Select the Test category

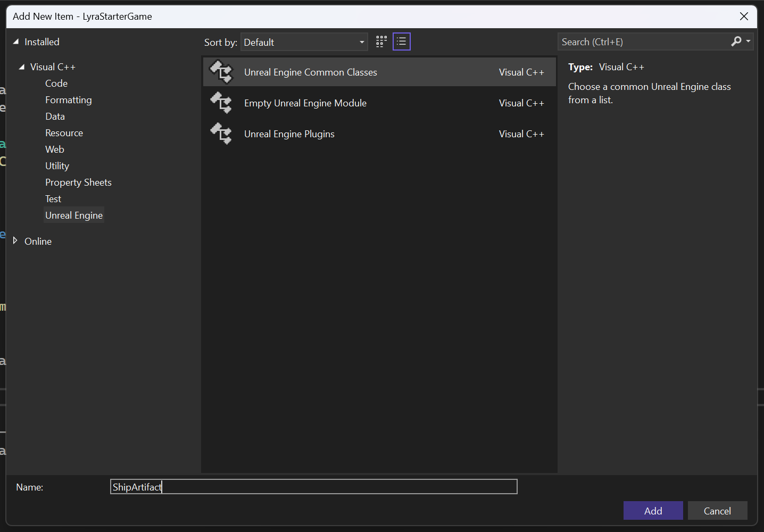point(53,199)
